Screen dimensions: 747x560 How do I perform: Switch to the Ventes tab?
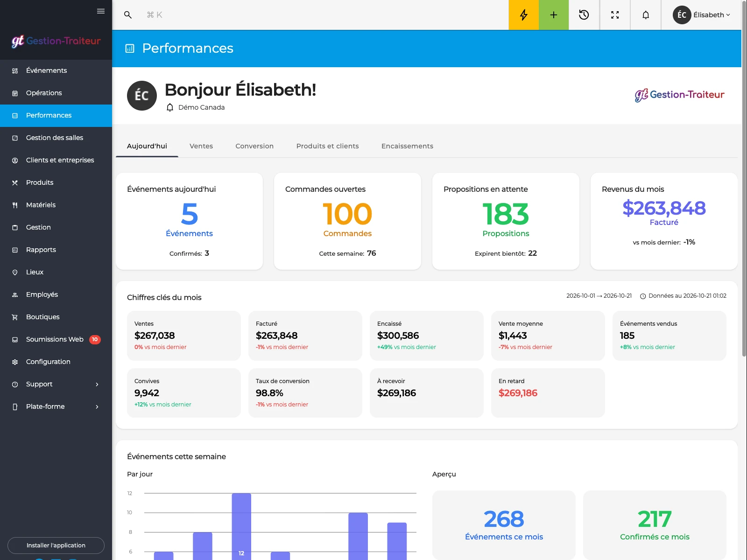coord(201,146)
